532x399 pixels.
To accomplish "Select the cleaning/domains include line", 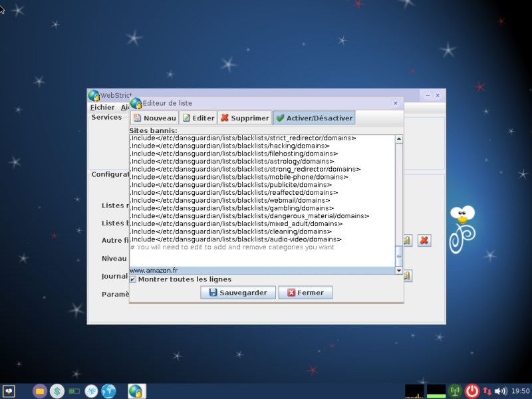I will pyautogui.click(x=262, y=231).
